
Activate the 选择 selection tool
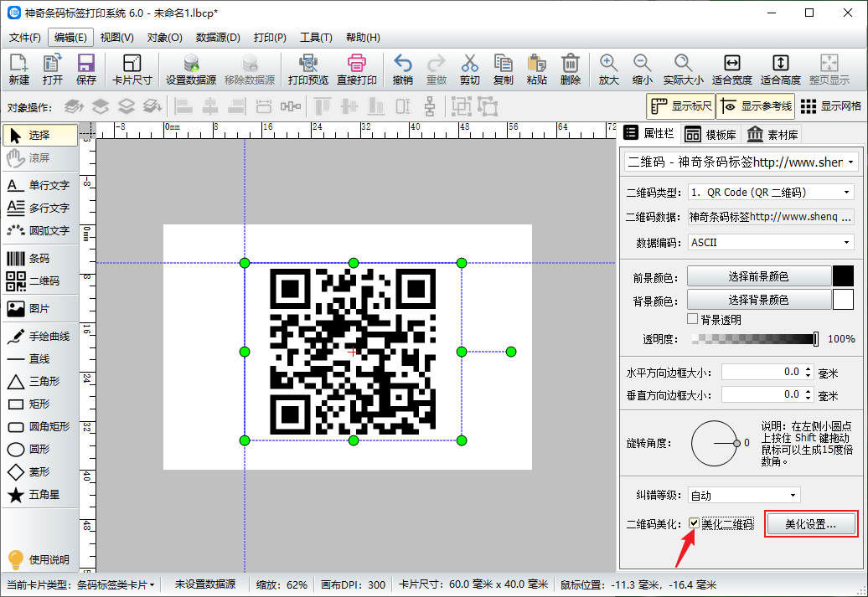pos(39,135)
